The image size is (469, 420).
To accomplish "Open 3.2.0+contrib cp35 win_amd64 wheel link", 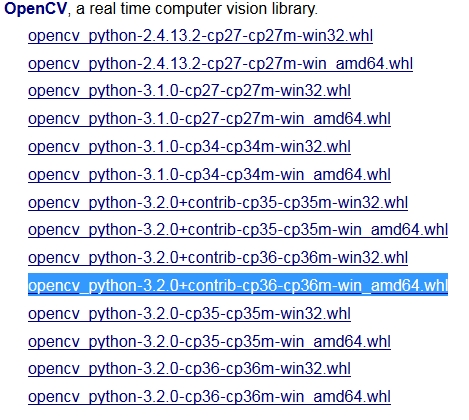I will click(238, 230).
